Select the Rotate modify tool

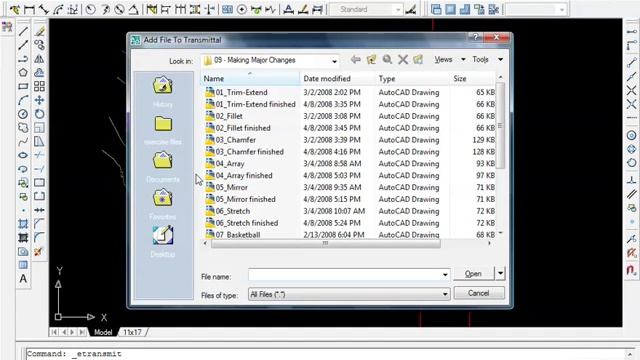click(40, 114)
